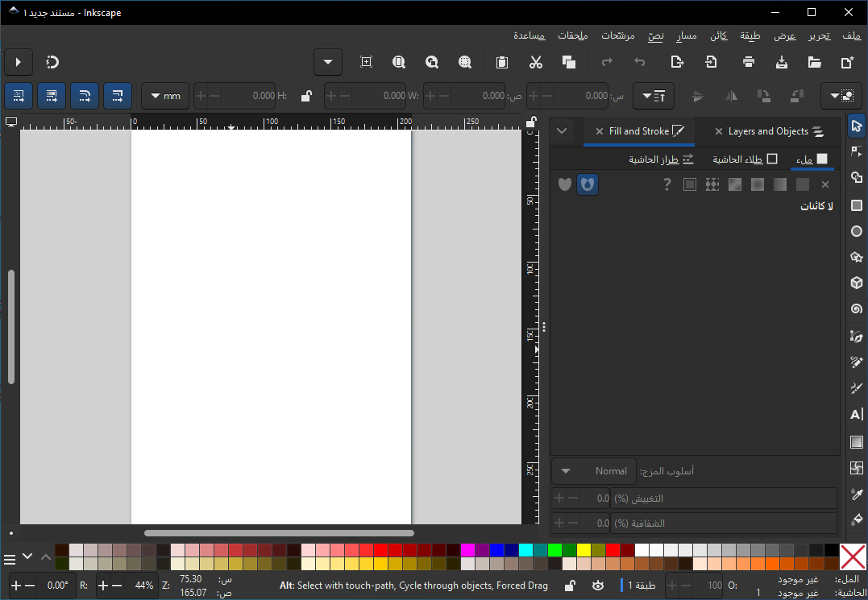The width and height of the screenshot is (868, 600).
Task: Choose pattern paint type
Action: [x=712, y=184]
